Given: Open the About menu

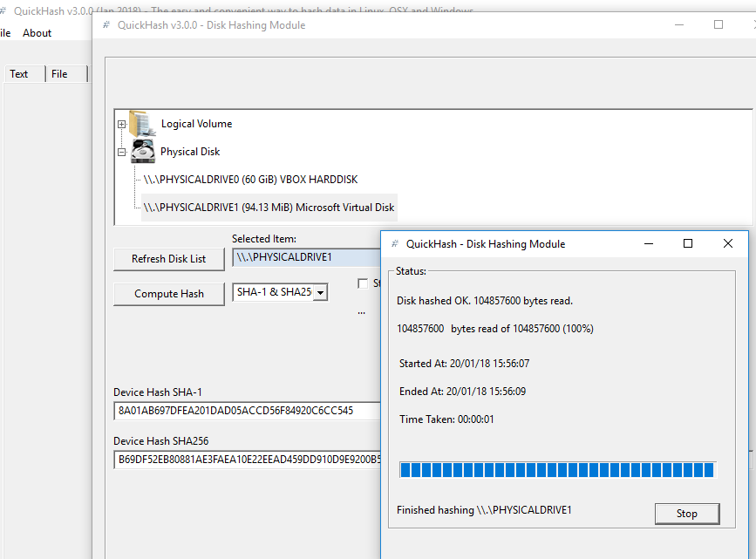Looking at the screenshot, I should (x=37, y=33).
